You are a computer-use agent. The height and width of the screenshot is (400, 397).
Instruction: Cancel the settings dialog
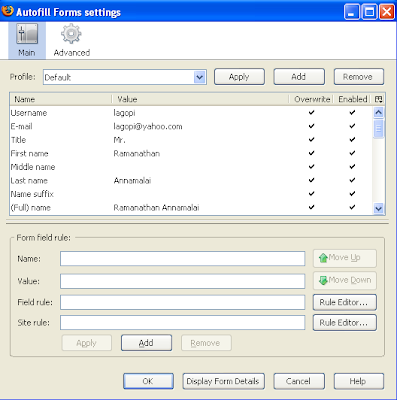click(x=299, y=381)
